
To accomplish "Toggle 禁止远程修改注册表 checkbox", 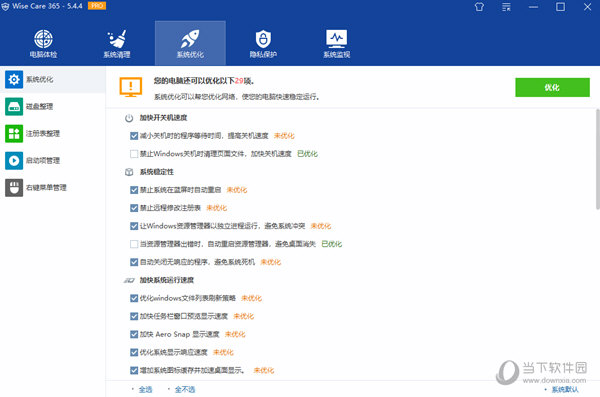I will (x=134, y=208).
